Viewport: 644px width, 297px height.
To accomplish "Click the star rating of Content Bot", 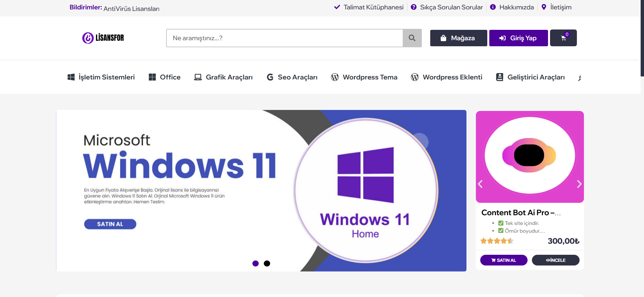I will click(497, 241).
